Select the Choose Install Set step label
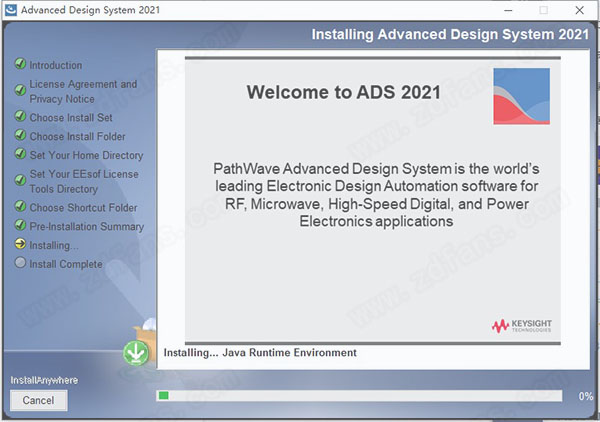 71,117
